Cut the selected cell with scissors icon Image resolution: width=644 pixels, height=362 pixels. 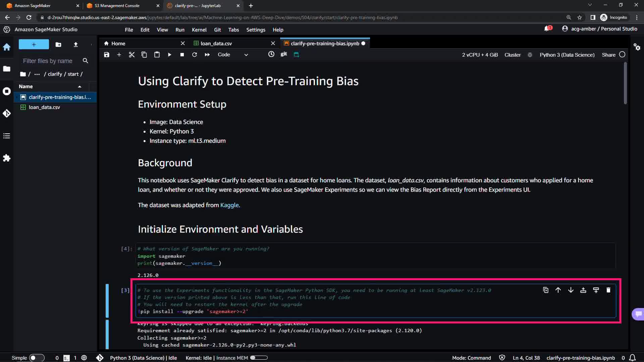131,55
